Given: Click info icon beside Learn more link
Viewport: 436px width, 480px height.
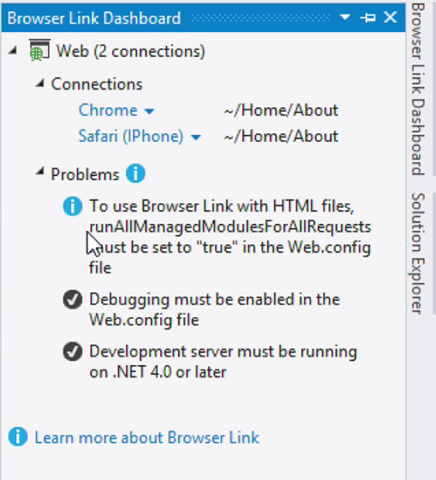Looking at the screenshot, I should pyautogui.click(x=18, y=436).
